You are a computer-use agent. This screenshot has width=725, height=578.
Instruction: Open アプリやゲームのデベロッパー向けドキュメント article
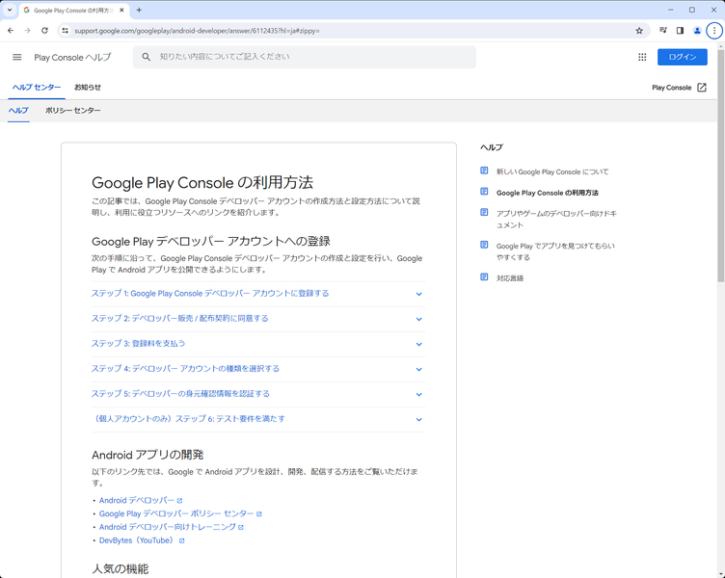556,219
